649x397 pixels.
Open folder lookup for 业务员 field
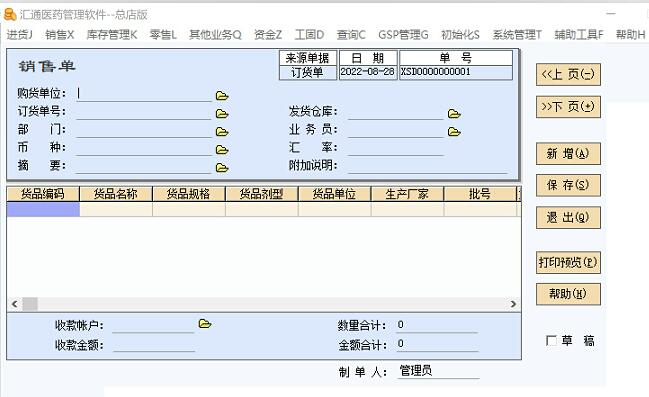[454, 132]
